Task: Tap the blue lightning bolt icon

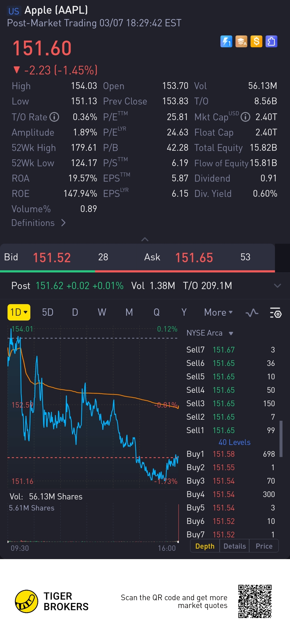Action: click(226, 41)
